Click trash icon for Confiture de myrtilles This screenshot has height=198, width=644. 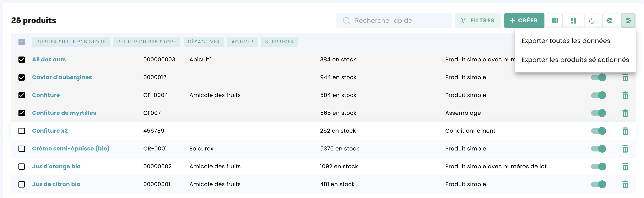(625, 113)
